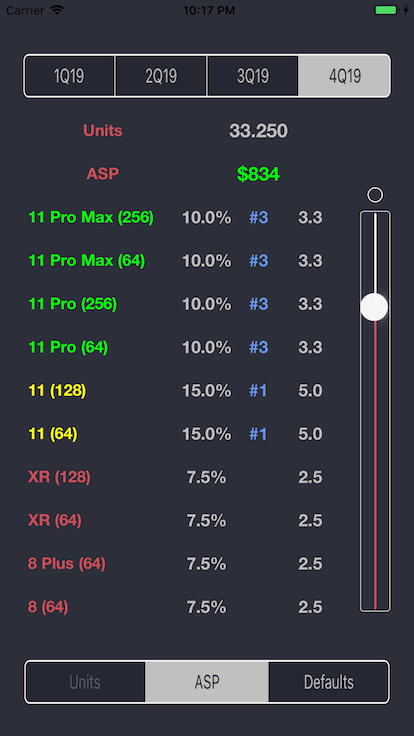Tap the Defaults button
This screenshot has height=736, width=414.
(329, 682)
